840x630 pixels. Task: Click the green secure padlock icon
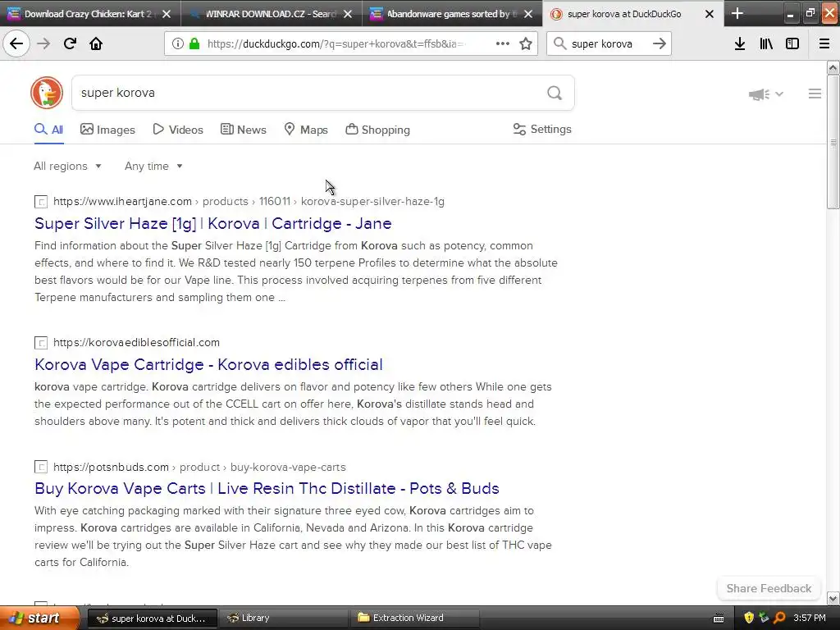[x=194, y=43]
